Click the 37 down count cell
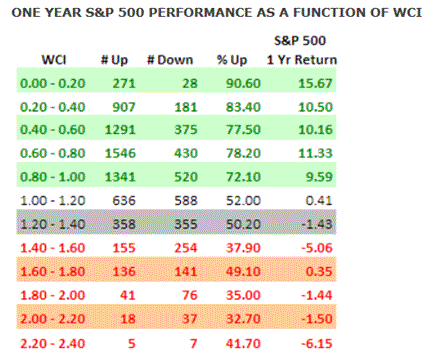The image size is (429, 363). click(190, 319)
